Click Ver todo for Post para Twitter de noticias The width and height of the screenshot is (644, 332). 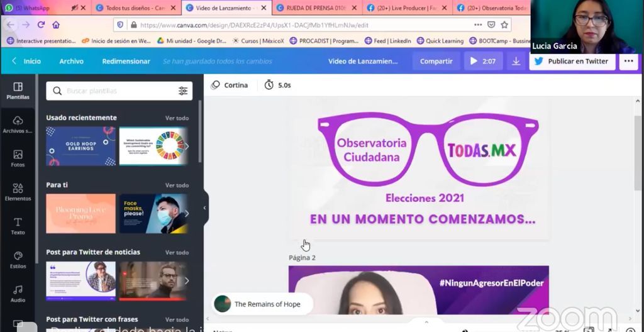click(177, 252)
